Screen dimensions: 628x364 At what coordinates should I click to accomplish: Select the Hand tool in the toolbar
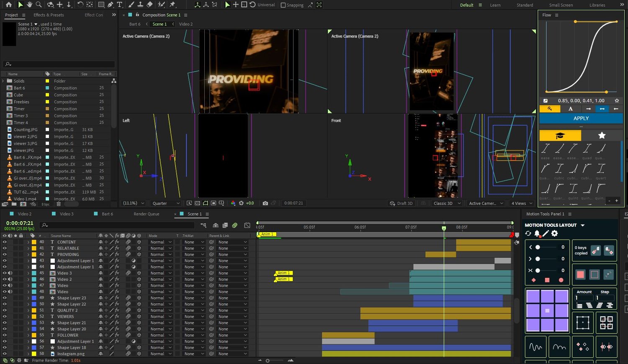(29, 5)
